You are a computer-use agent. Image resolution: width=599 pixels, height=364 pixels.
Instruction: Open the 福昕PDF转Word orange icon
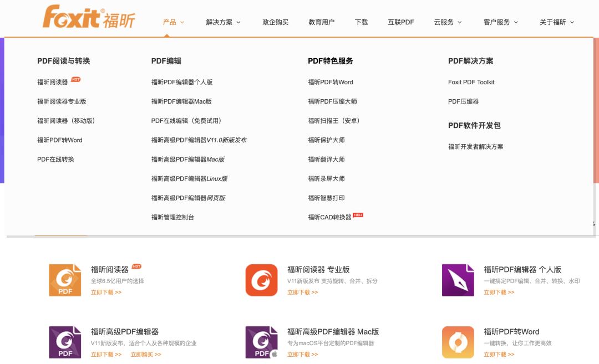(458, 342)
